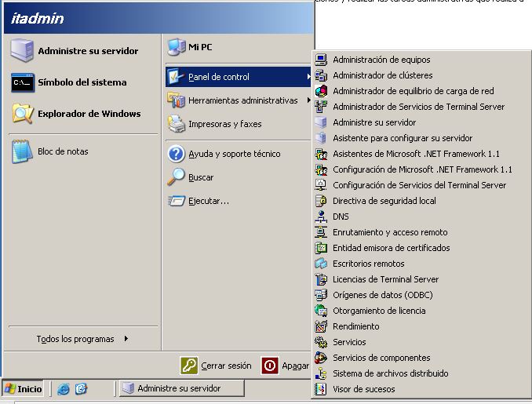Click the Orígenes de datos (ODBC) label
Viewport: 532px width, 404px height.
(383, 295)
